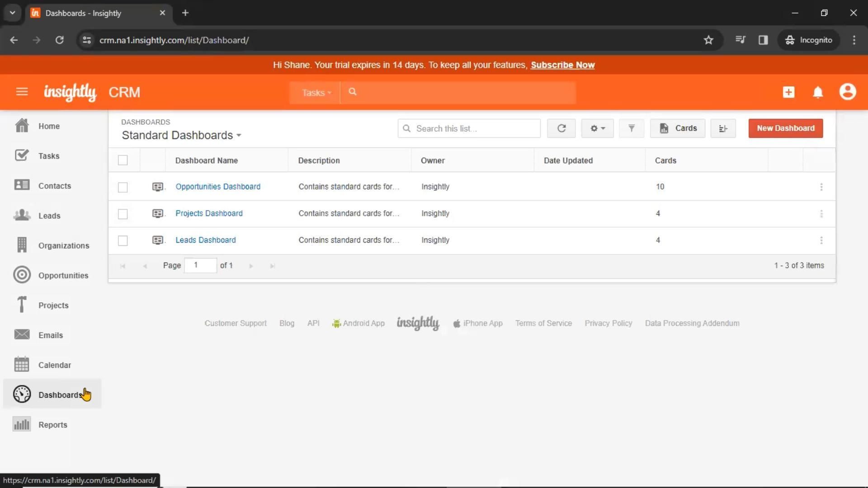Click the New Dashboard button
Screen dimensions: 868x488
[x=785, y=128]
